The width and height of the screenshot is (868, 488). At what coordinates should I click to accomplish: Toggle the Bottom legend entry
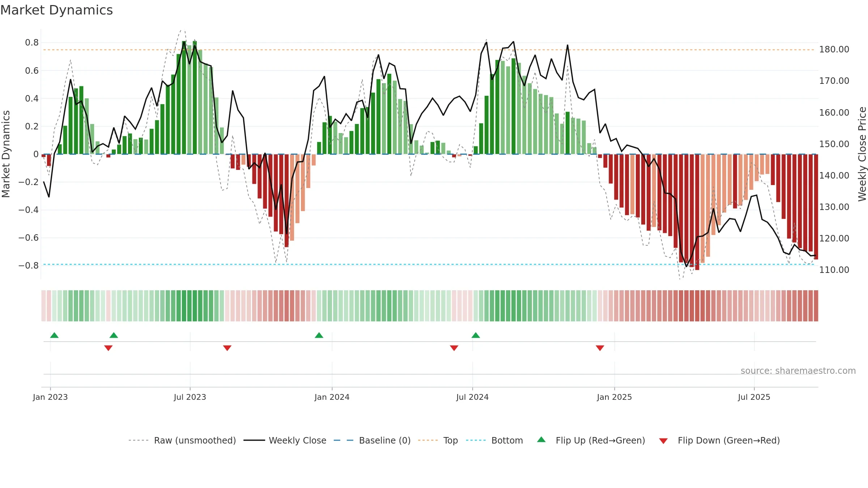494,440
